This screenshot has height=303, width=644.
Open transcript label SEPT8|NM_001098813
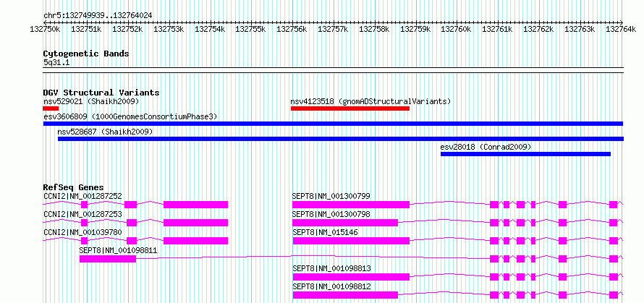[x=331, y=268]
